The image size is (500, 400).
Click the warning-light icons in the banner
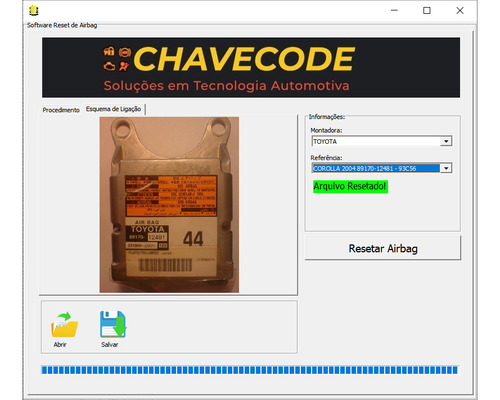(117, 59)
